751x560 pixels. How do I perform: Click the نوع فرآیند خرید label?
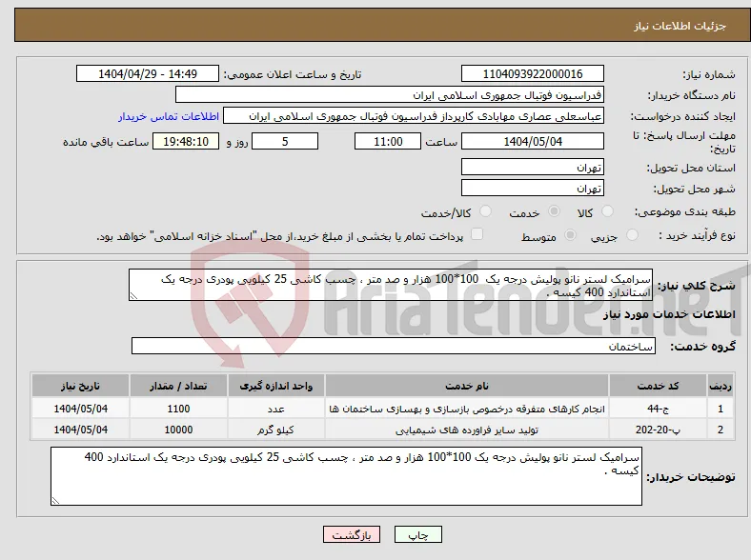pyautogui.click(x=697, y=235)
